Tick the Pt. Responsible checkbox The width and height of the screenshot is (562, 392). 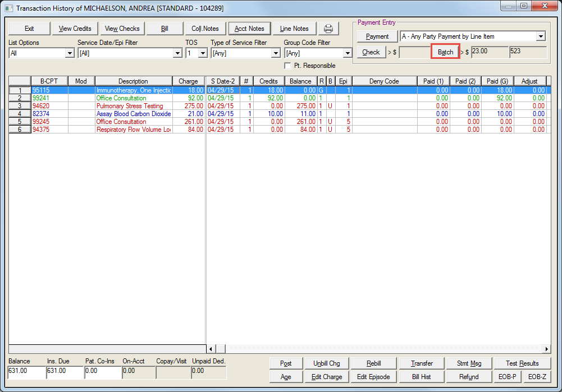click(x=289, y=66)
